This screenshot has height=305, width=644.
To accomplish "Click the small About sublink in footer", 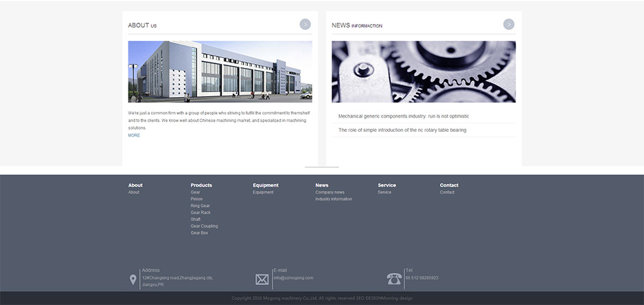I will coord(133,192).
